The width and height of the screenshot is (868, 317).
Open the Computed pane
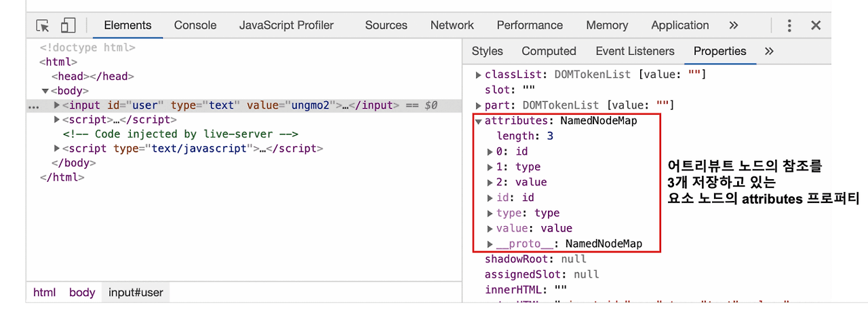coord(549,51)
